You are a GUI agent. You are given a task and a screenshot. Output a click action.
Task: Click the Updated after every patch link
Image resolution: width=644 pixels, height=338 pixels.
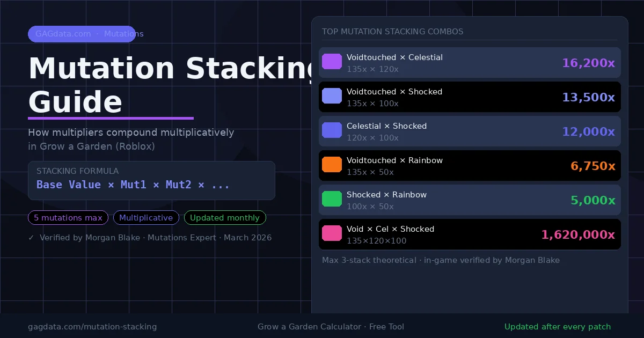558,327
